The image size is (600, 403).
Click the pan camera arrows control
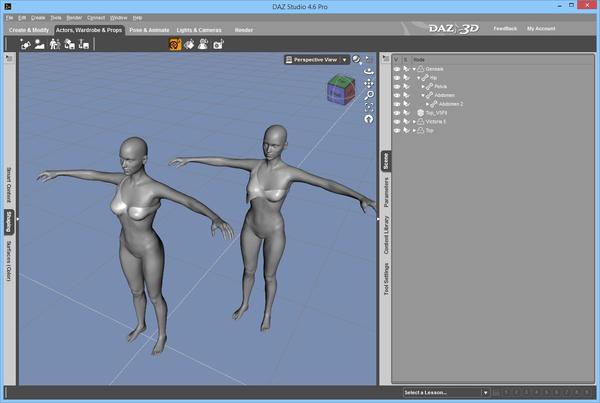click(369, 83)
